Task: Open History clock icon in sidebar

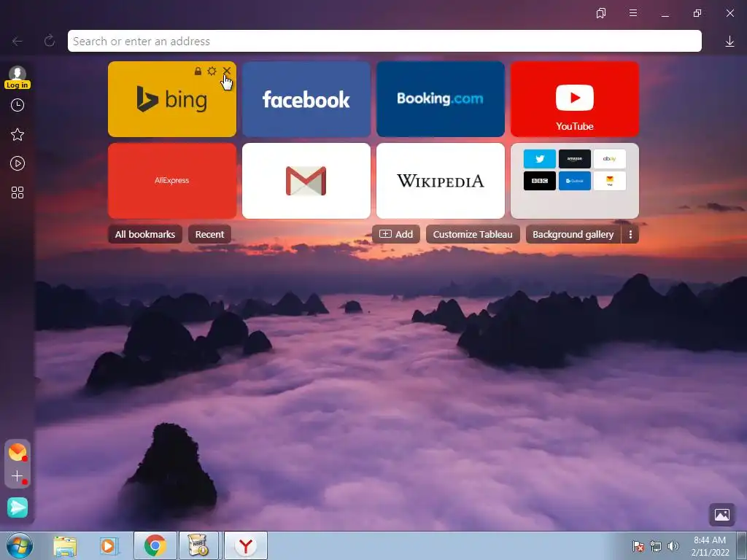Action: coord(18,105)
